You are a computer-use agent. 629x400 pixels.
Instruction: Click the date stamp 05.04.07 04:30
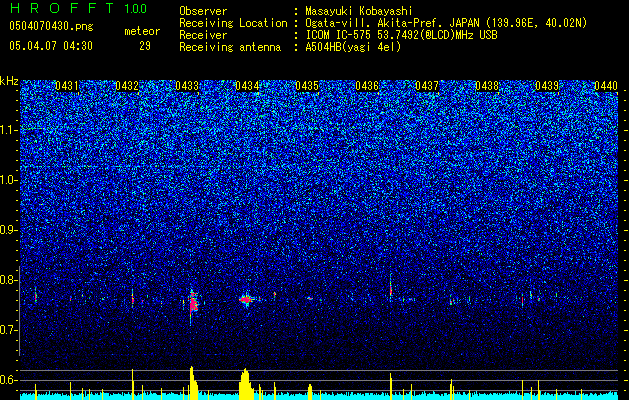51,46
